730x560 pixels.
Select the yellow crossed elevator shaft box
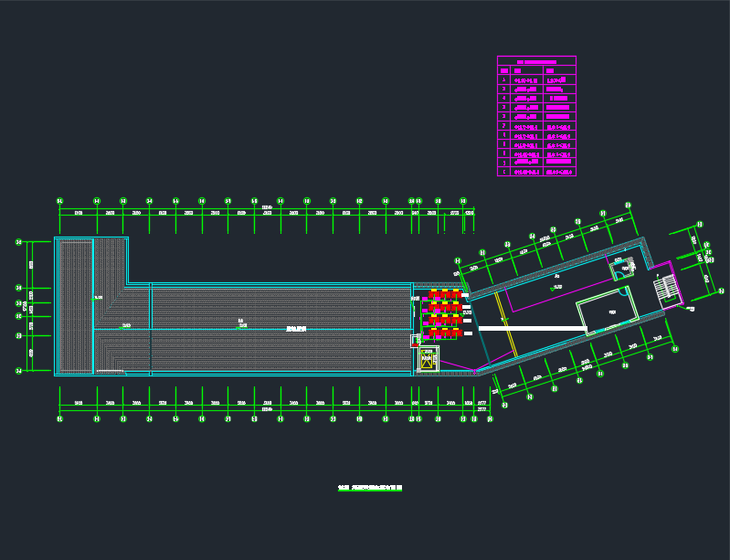[428, 358]
